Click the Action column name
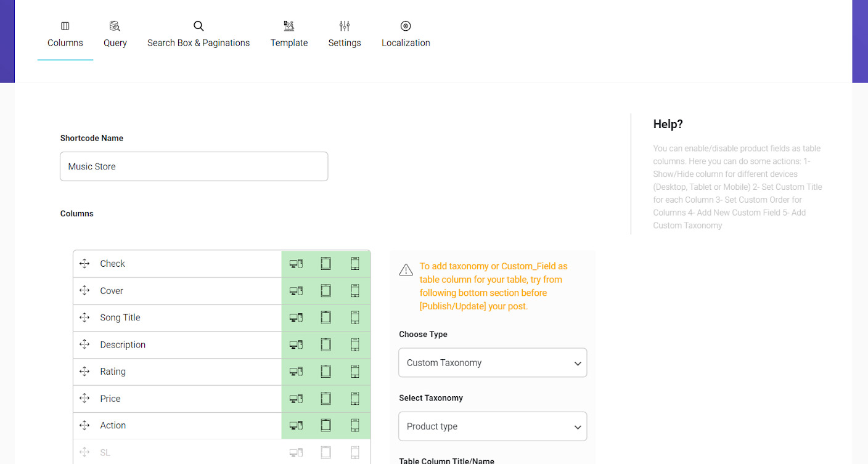The width and height of the screenshot is (868, 464). click(x=113, y=425)
